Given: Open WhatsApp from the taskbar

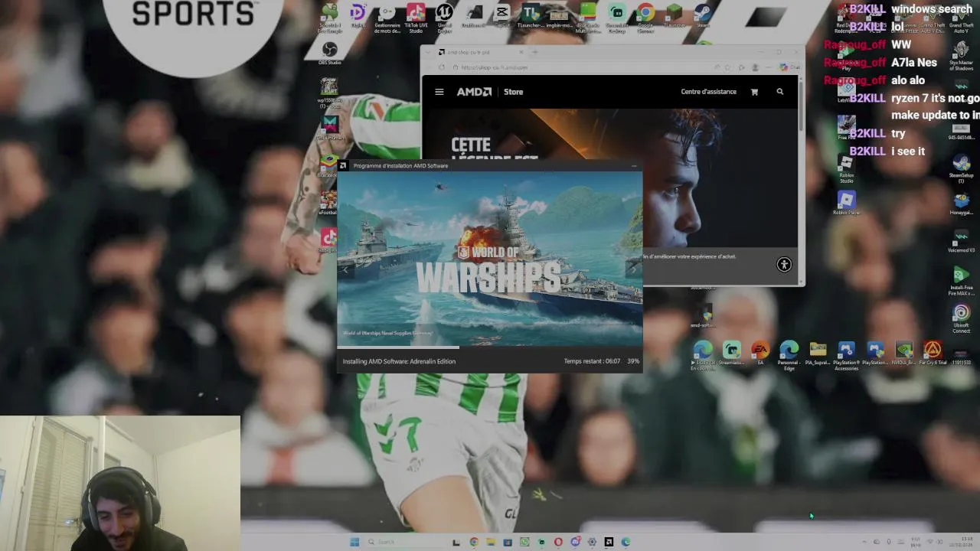Looking at the screenshot, I should [524, 542].
